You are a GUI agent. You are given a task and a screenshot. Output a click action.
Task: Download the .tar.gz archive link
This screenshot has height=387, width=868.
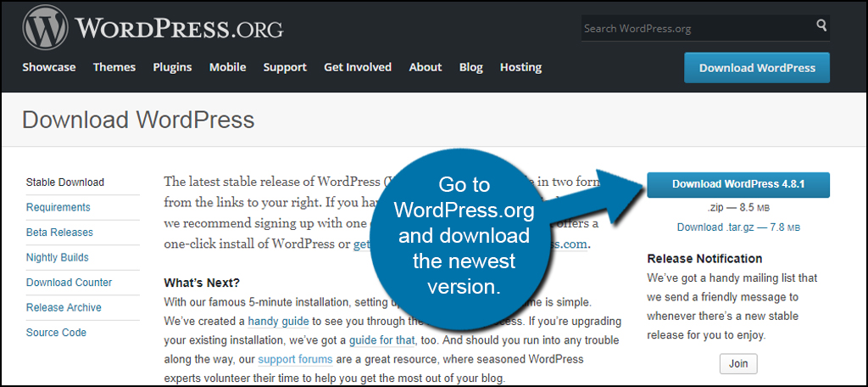click(x=738, y=227)
